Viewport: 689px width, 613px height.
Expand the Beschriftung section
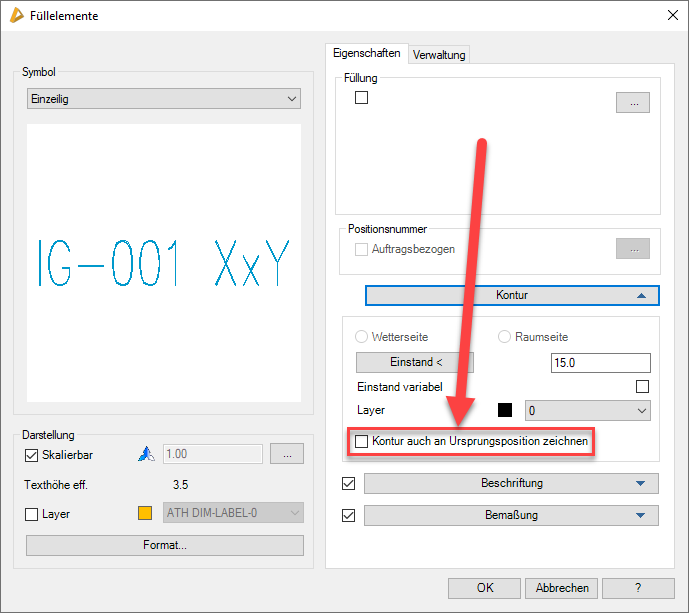tap(511, 484)
